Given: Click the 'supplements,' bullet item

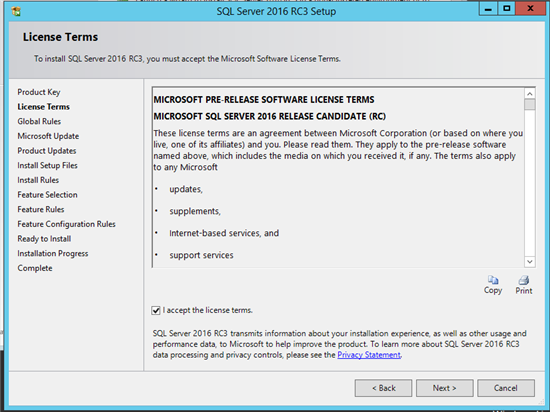Looking at the screenshot, I should tap(195, 211).
